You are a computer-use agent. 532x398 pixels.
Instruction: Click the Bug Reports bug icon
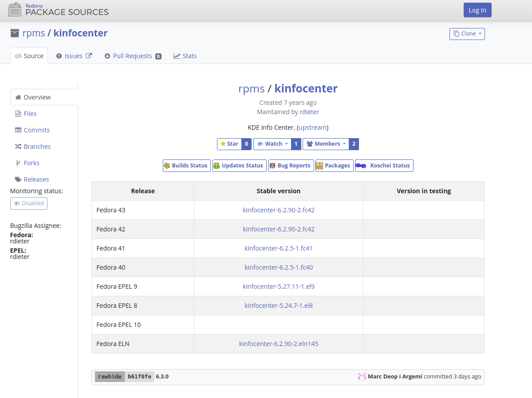click(x=272, y=165)
